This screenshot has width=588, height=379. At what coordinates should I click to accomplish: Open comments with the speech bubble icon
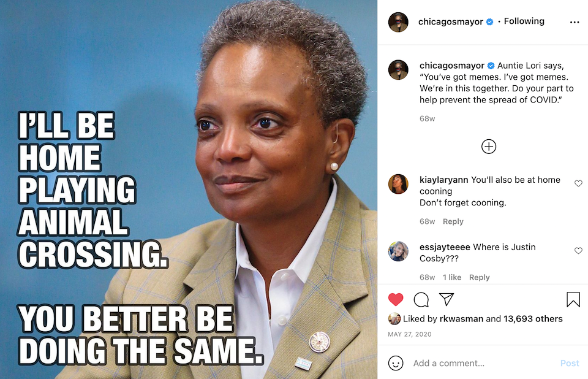[x=421, y=299]
